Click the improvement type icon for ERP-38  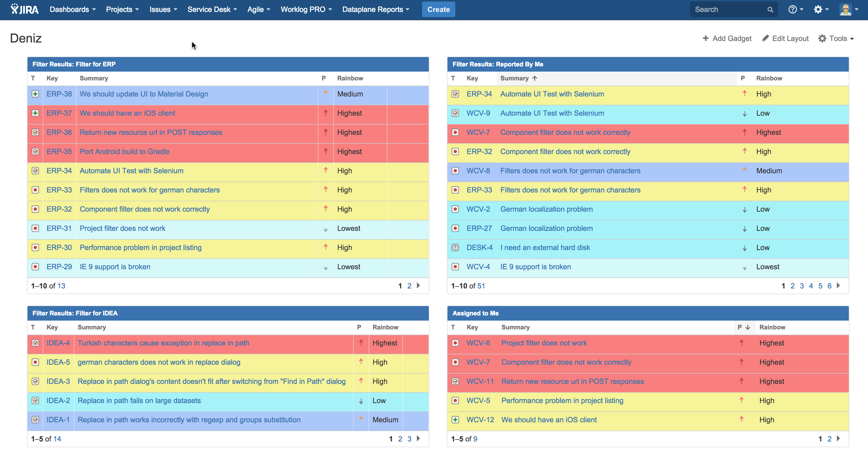click(35, 94)
